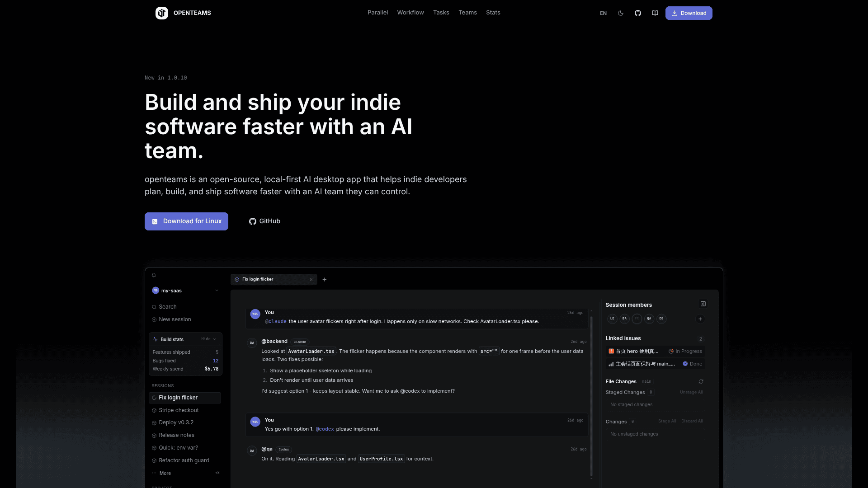Click the orange priority icon on the hero issue

pyautogui.click(x=611, y=351)
